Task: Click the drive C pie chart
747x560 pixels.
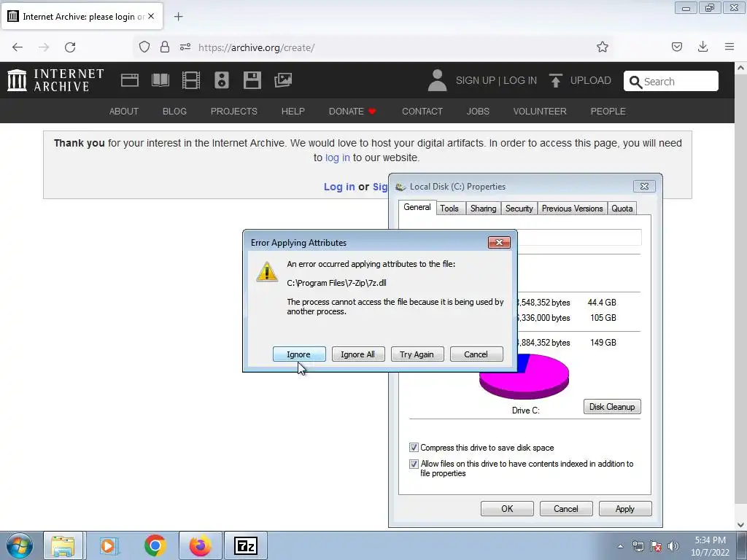Action: pos(524,376)
